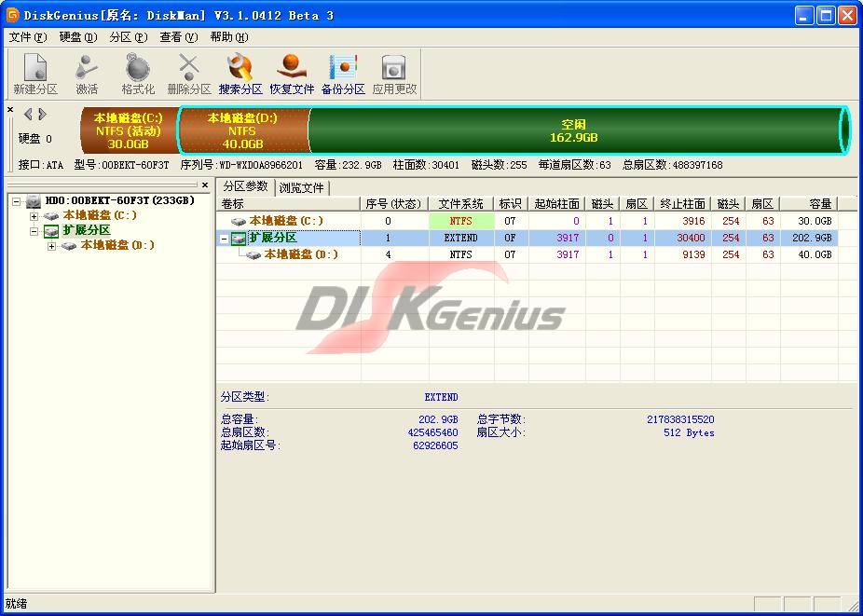The height and width of the screenshot is (616, 863).
Task: Click the 起始柱面 column header
Action: coord(557,204)
